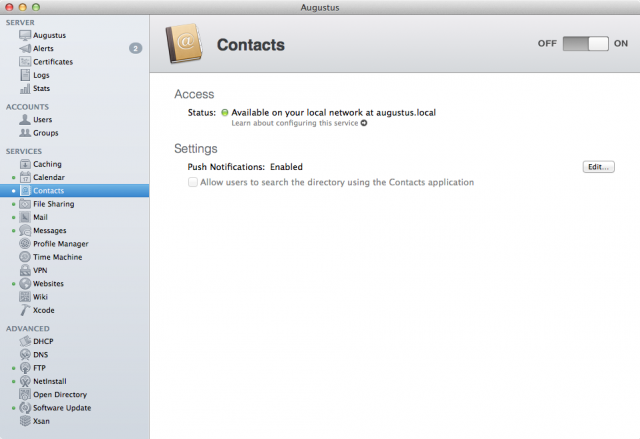The image size is (640, 439).
Task: Select the Contacts sidebar icon
Action: pos(25,191)
